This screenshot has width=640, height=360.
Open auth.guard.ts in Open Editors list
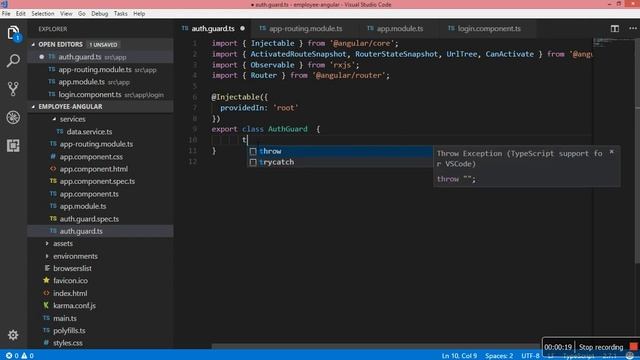click(x=100, y=57)
